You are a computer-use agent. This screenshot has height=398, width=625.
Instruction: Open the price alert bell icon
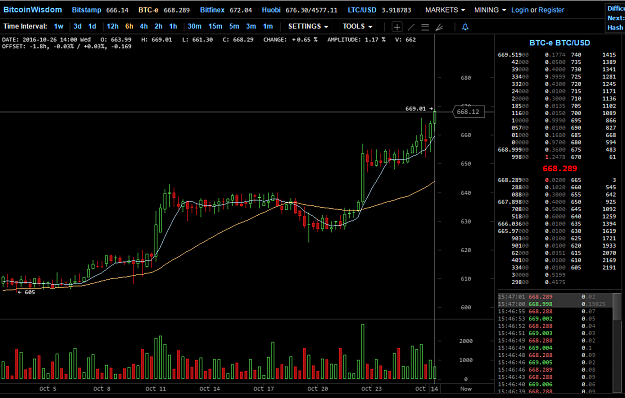tap(465, 27)
